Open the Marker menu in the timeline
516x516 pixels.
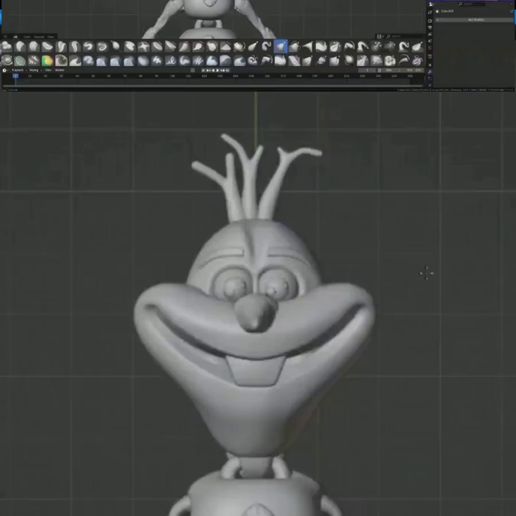[x=59, y=70]
